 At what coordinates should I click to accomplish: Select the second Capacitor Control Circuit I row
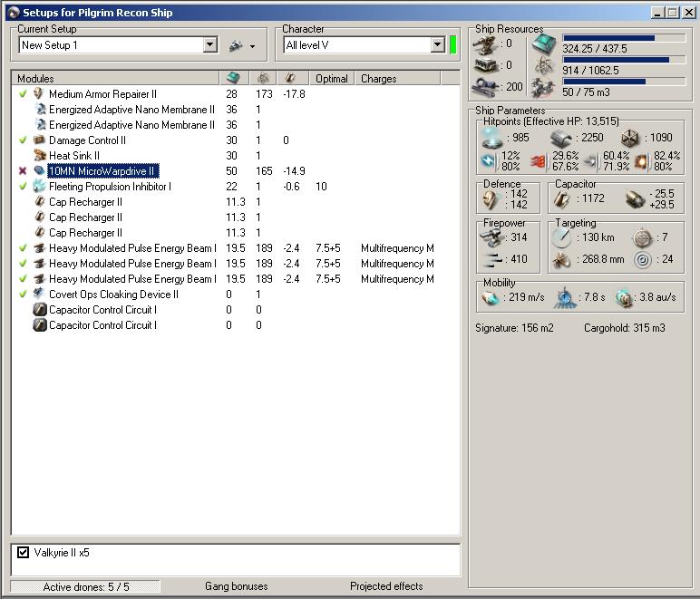coord(236,324)
